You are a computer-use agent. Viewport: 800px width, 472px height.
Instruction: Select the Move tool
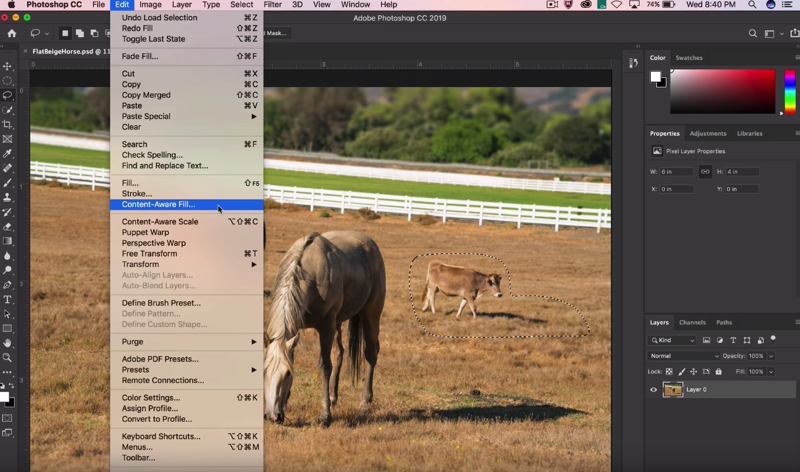pos(7,66)
